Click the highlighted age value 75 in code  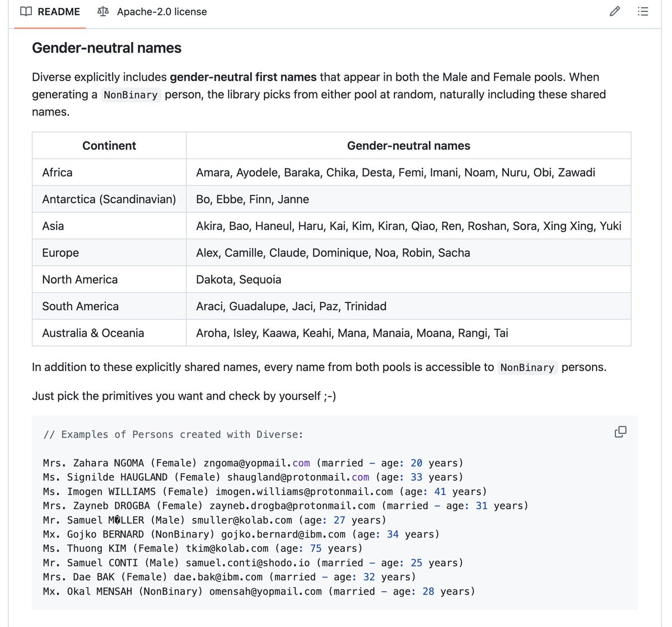coord(315,548)
